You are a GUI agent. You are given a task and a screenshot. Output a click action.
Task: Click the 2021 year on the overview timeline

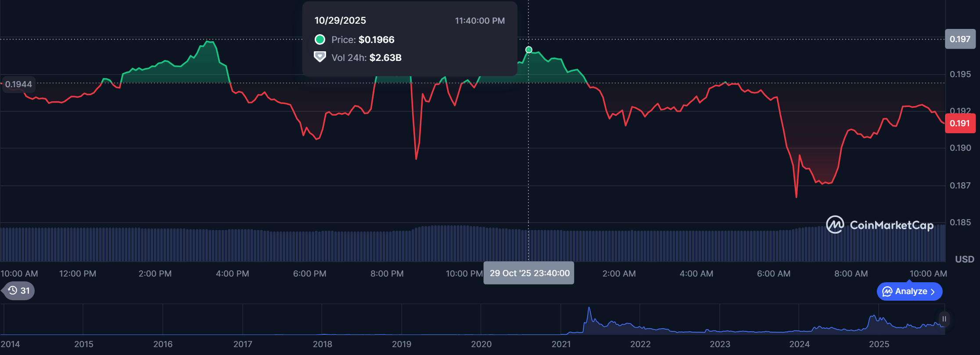tap(561, 344)
